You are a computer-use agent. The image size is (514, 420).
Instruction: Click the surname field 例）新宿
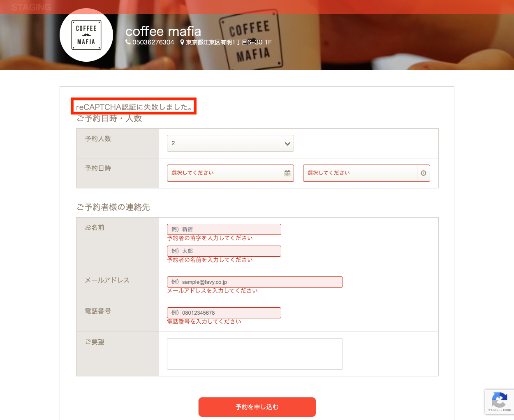pyautogui.click(x=224, y=229)
